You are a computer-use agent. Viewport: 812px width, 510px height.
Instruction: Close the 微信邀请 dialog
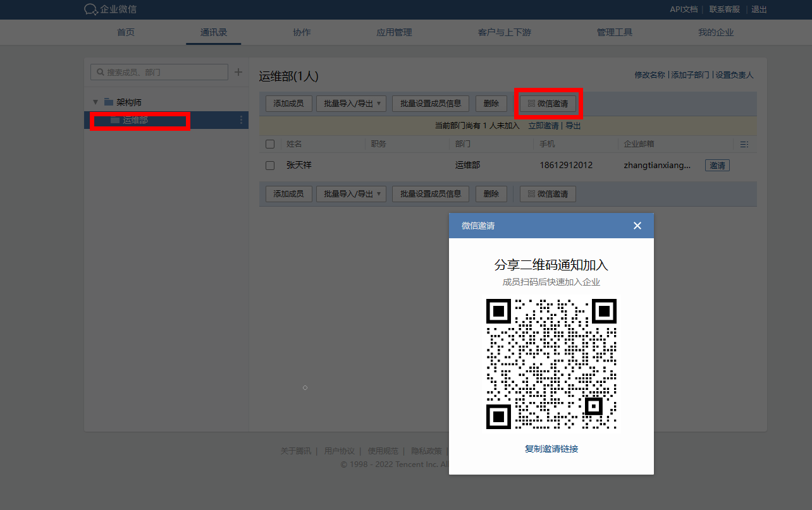pyautogui.click(x=637, y=226)
